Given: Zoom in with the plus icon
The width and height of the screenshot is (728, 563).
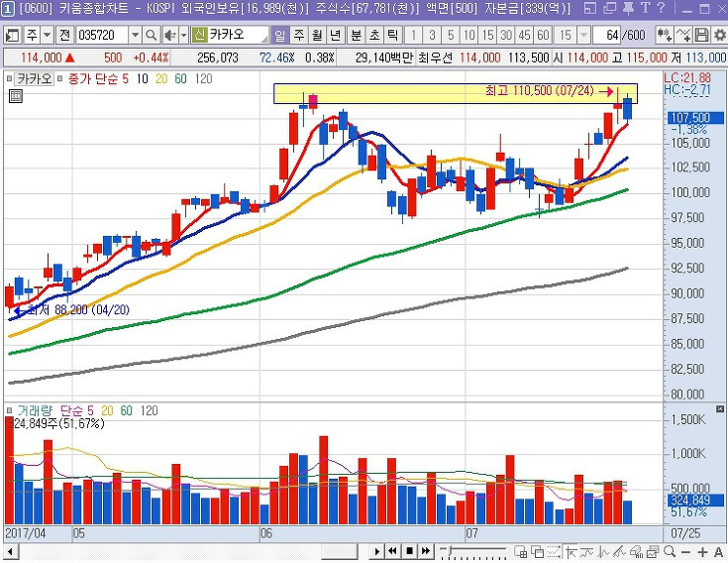Looking at the screenshot, I should pyautogui.click(x=702, y=552).
